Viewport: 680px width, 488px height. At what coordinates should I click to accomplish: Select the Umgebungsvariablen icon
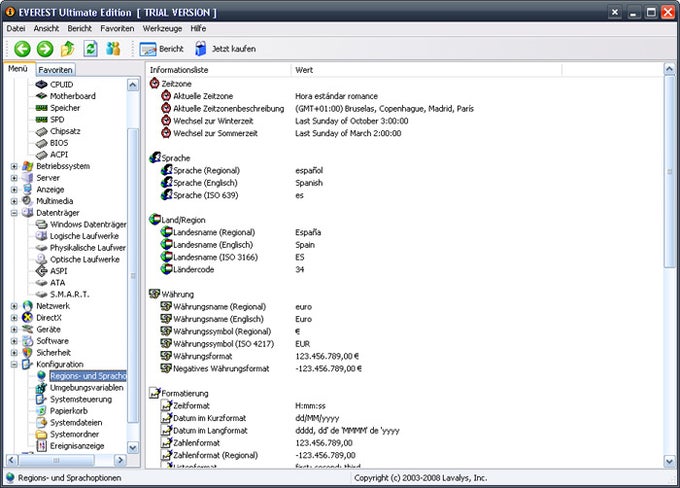pos(41,388)
